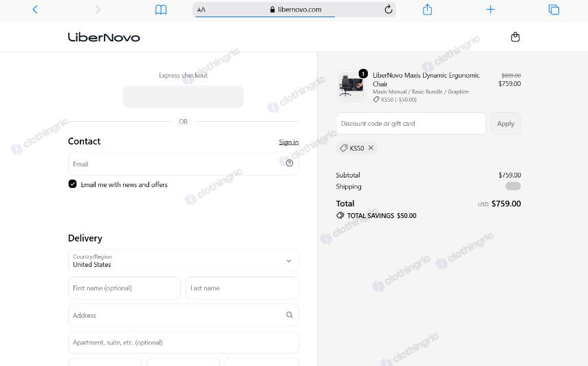
Task: Click the KS50 (-$50.00) line under product
Action: tap(395, 99)
